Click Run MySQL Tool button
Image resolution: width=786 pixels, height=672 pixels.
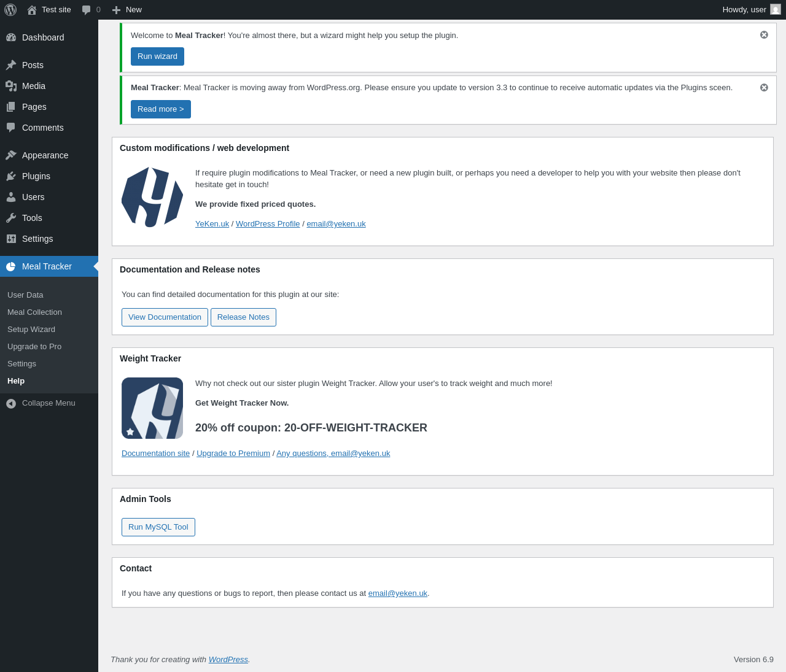coord(158,527)
